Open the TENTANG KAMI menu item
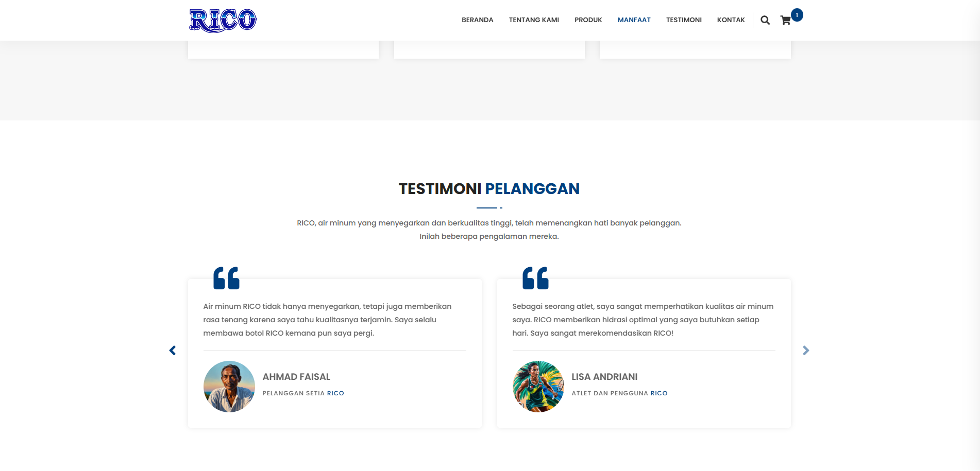The image size is (980, 471). pyautogui.click(x=534, y=20)
